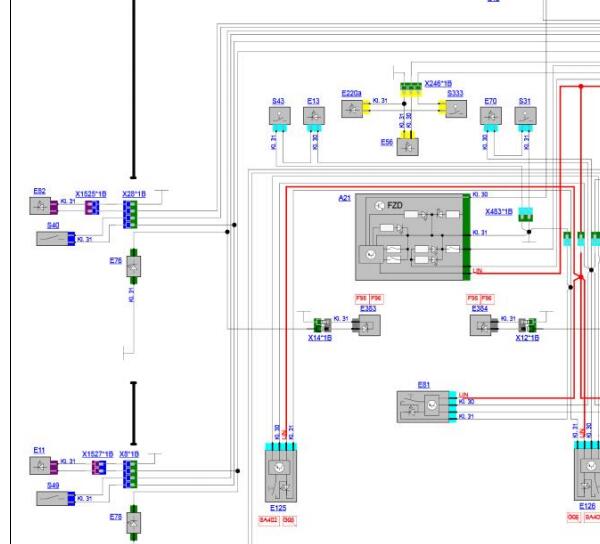This screenshot has width=600, height=544.
Task: Select the E70 lamp component symbol
Action: 491,116
